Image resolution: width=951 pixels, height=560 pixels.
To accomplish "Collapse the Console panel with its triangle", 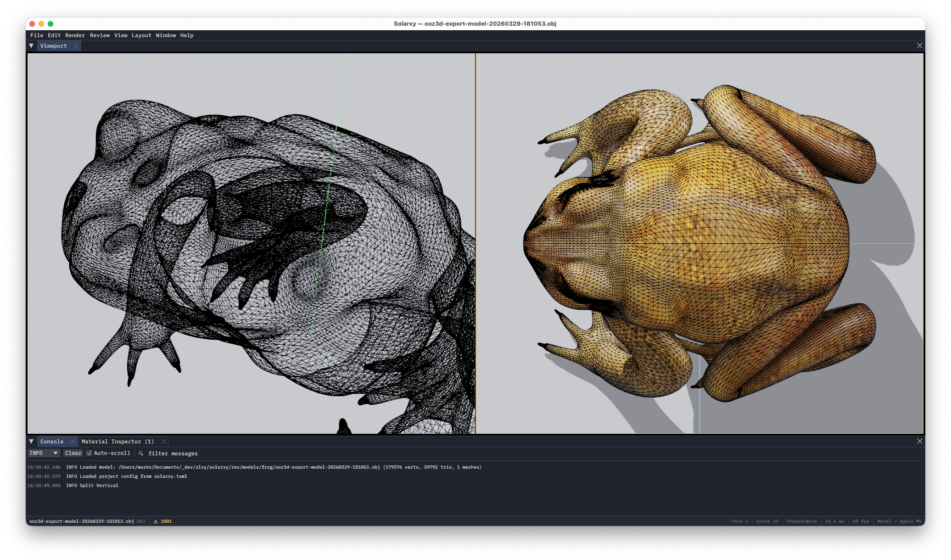I will pyautogui.click(x=31, y=442).
